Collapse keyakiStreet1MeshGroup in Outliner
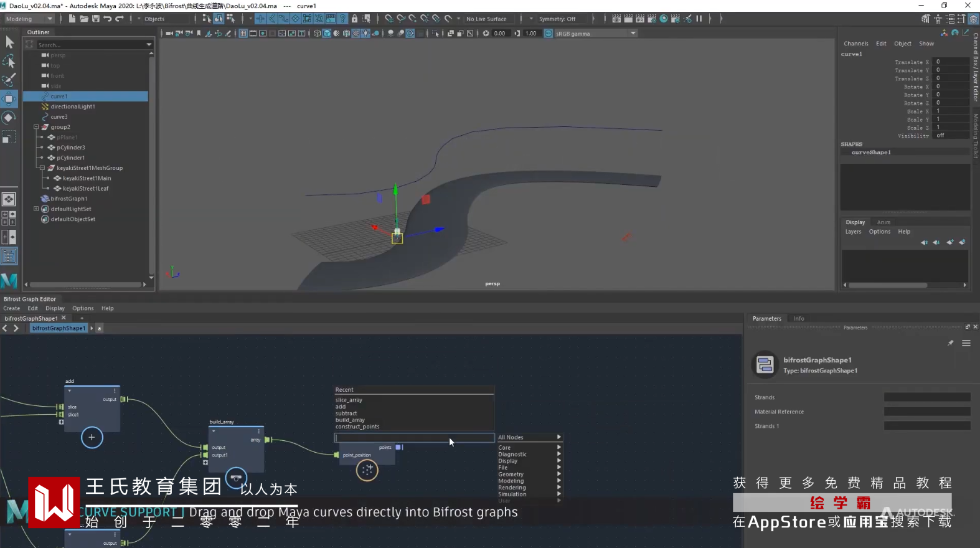Image resolution: width=980 pixels, height=548 pixels. pyautogui.click(x=42, y=168)
